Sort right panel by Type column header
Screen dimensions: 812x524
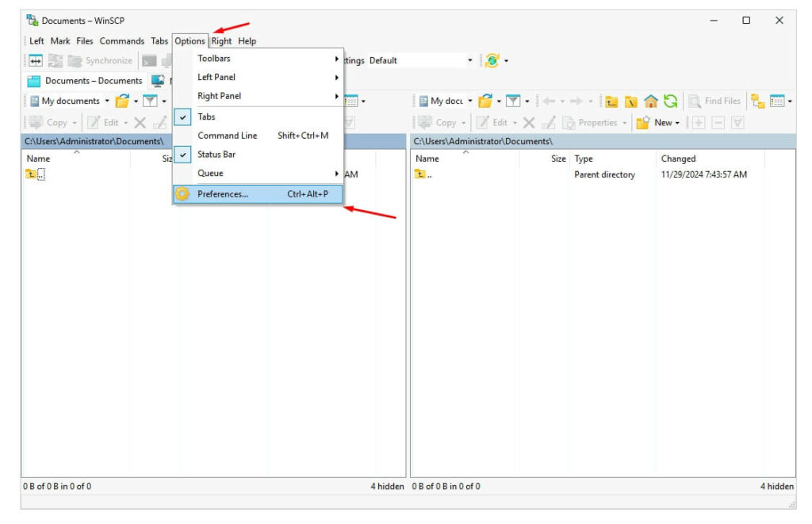coord(613,159)
